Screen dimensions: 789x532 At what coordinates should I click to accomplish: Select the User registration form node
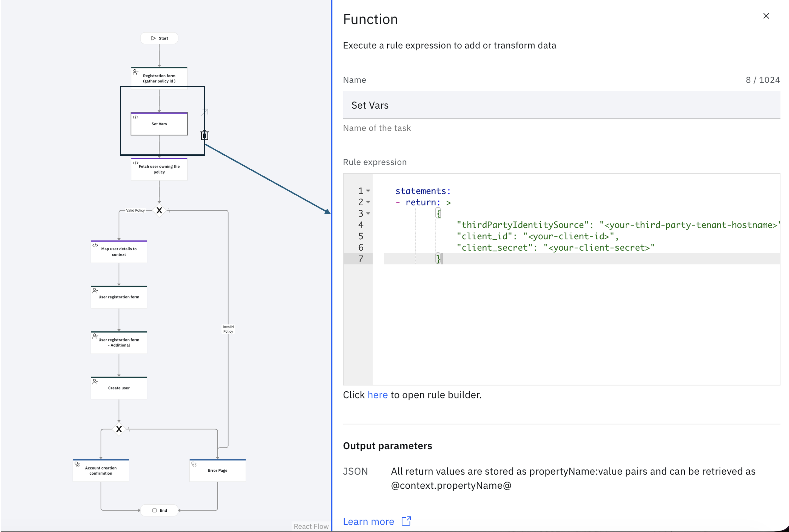click(x=119, y=297)
